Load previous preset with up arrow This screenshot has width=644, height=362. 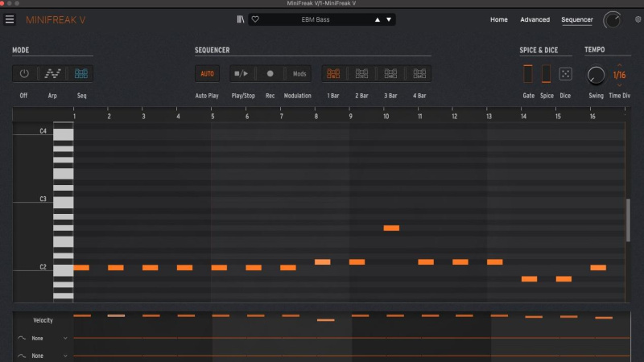pyautogui.click(x=377, y=19)
